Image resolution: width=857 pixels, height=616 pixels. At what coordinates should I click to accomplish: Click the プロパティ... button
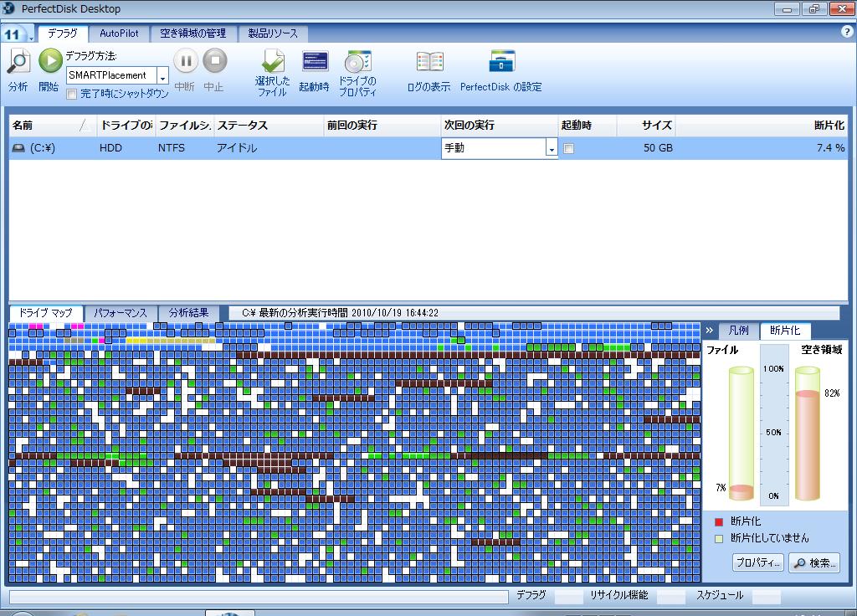(758, 562)
